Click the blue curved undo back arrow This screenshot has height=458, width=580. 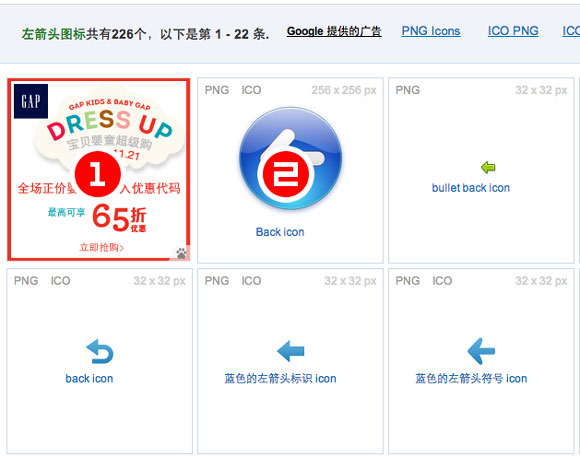pyautogui.click(x=100, y=351)
